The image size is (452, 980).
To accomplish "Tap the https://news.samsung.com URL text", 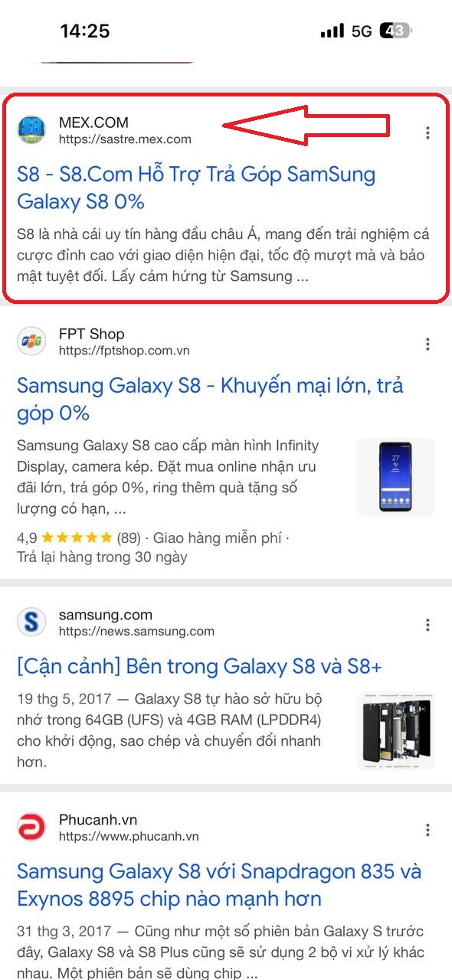I will click(x=136, y=632).
